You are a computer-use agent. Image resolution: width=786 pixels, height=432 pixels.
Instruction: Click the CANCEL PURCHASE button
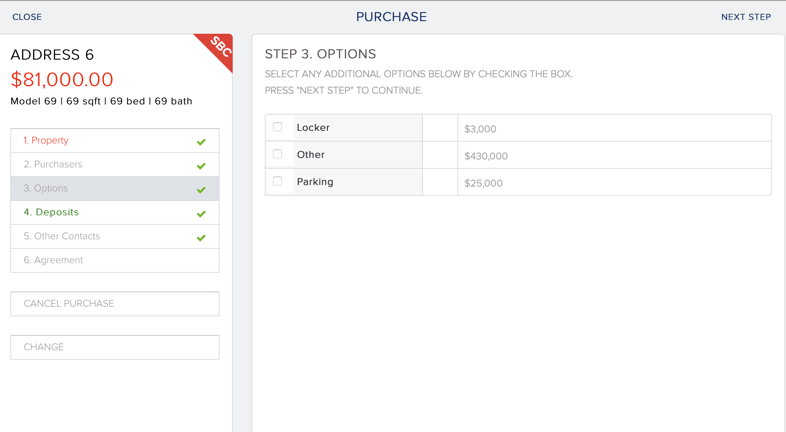tap(115, 304)
